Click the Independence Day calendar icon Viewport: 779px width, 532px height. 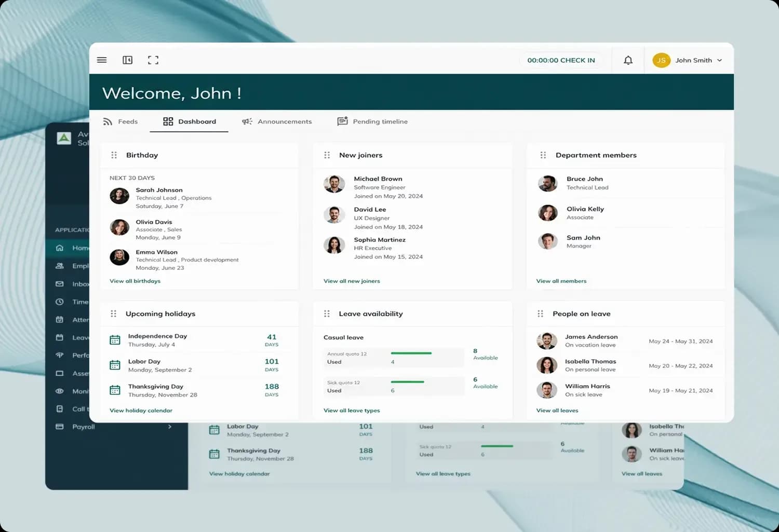click(115, 340)
